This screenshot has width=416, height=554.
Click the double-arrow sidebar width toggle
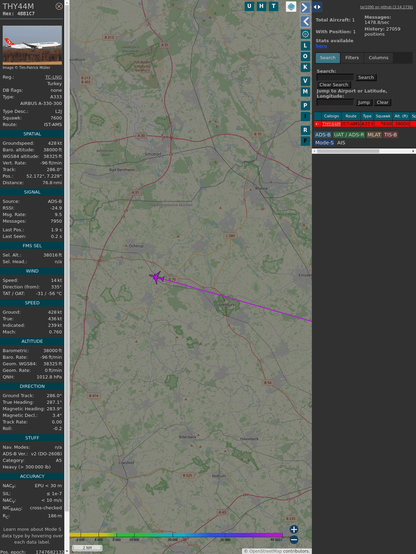click(x=317, y=7)
